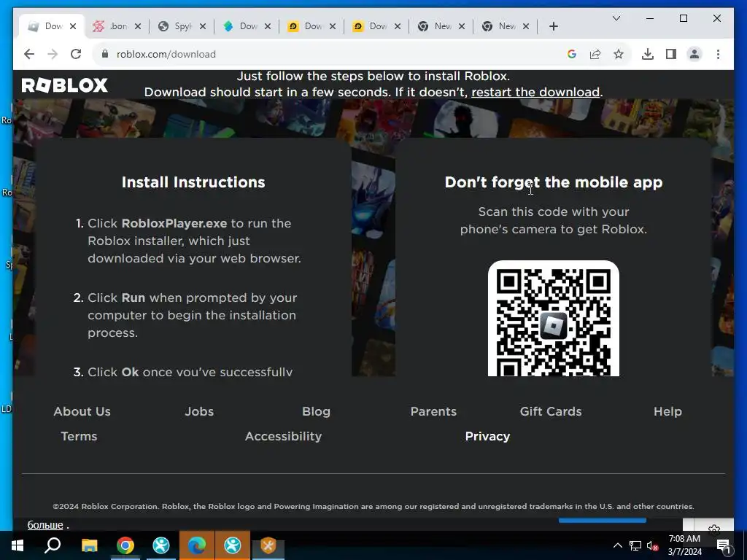Viewport: 747px width, 560px height.
Task: Open the Parents footer link
Action: point(433,411)
